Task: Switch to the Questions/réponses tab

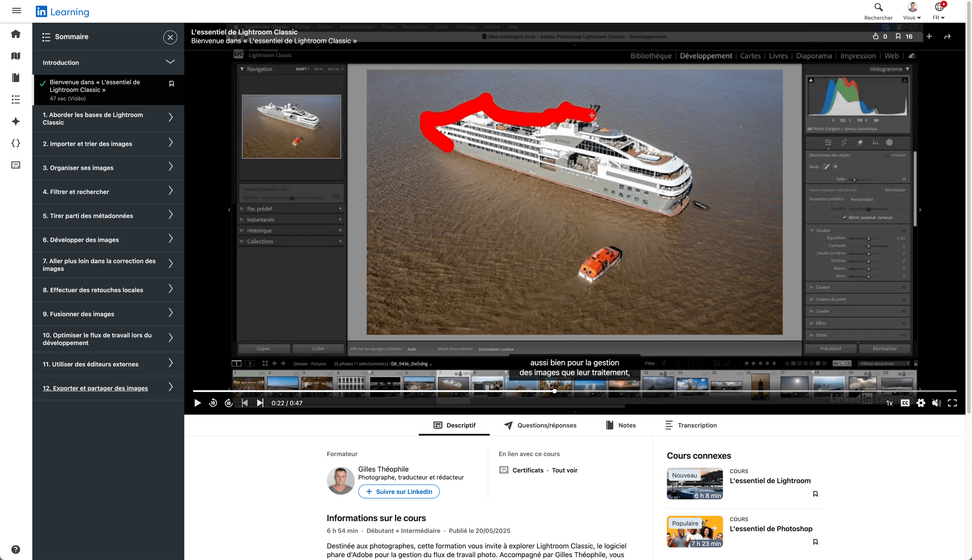Action: pos(540,425)
